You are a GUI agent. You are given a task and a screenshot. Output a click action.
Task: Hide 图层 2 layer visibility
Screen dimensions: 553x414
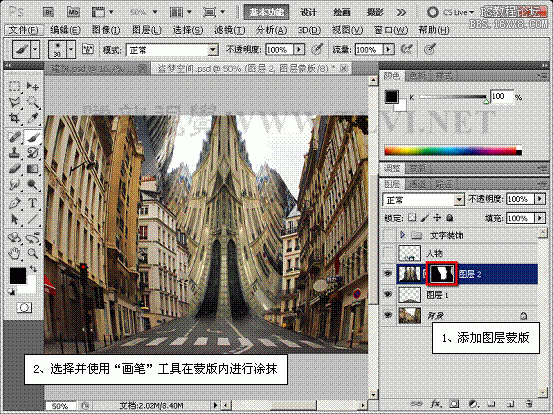(388, 274)
